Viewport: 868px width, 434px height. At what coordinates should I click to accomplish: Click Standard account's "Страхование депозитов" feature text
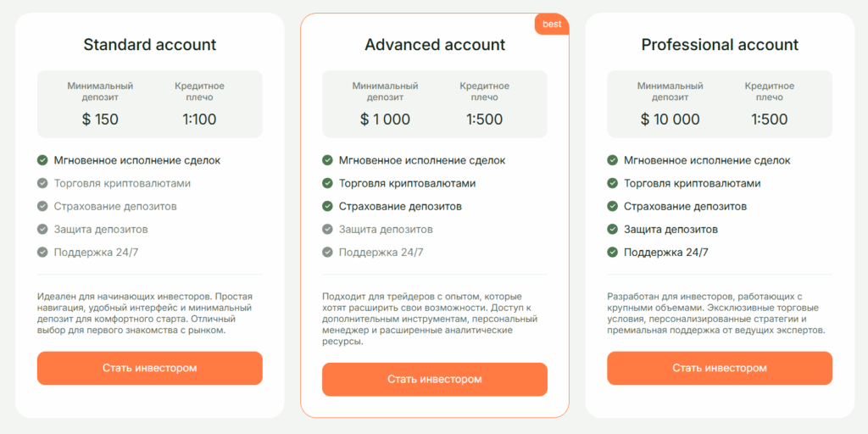[x=115, y=206]
